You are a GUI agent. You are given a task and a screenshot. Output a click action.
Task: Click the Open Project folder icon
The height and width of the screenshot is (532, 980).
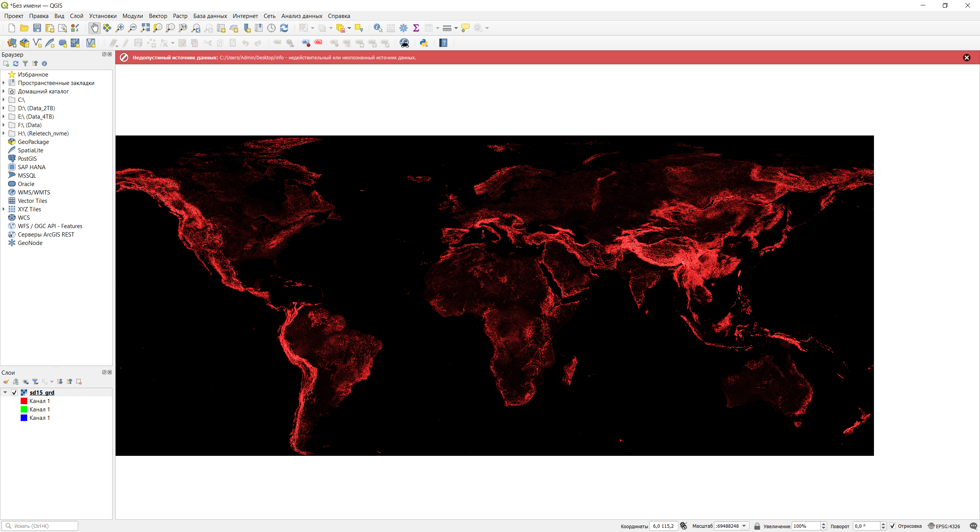[24, 28]
